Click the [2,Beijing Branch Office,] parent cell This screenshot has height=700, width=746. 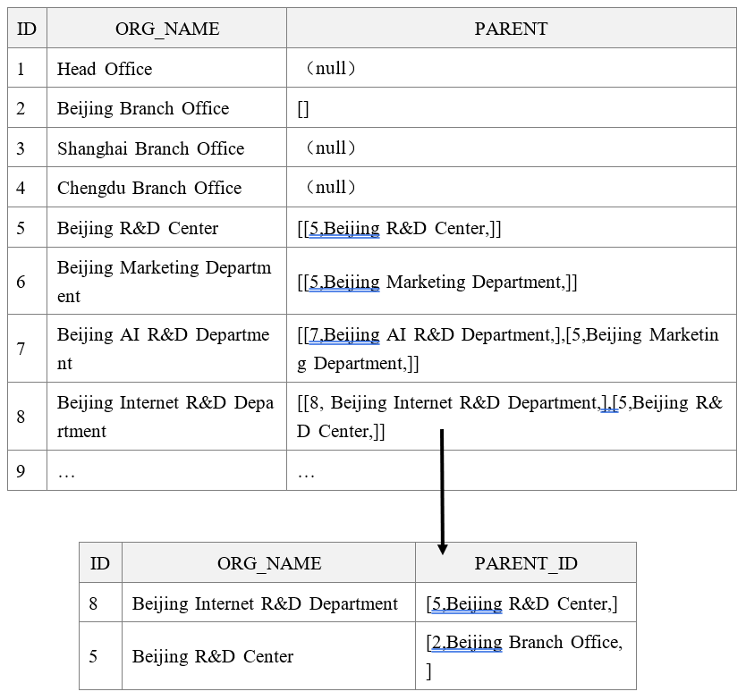coord(524,656)
